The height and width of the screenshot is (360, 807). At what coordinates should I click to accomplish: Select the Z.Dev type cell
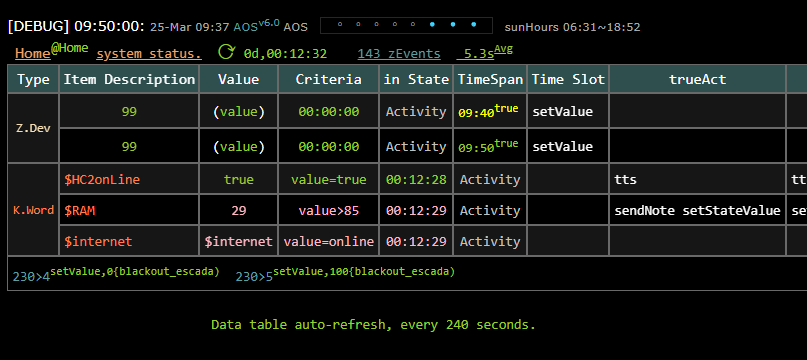pyautogui.click(x=33, y=128)
